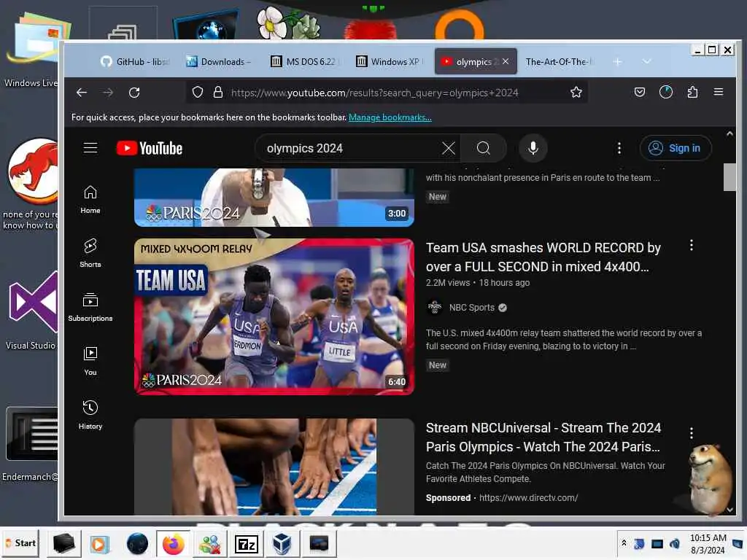Open the Firefox application menu
The image size is (747, 560).
click(x=719, y=92)
